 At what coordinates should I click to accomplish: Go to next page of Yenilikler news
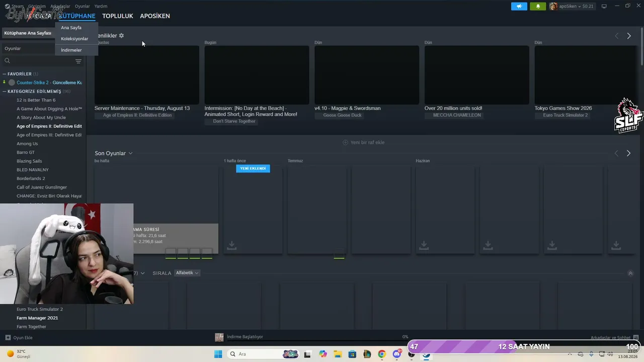(629, 36)
